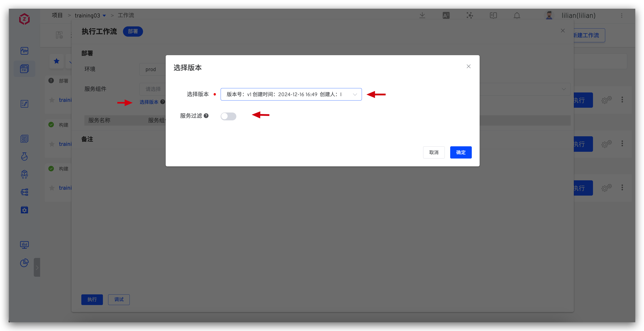Open the environment tree sidebar icon
Viewport: 644px width, 331px height.
click(x=24, y=192)
